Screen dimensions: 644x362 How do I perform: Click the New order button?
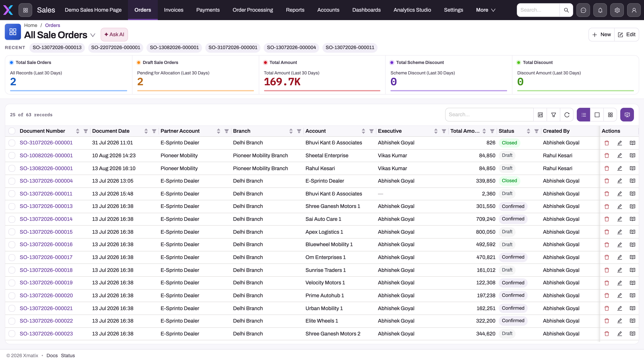[602, 35]
